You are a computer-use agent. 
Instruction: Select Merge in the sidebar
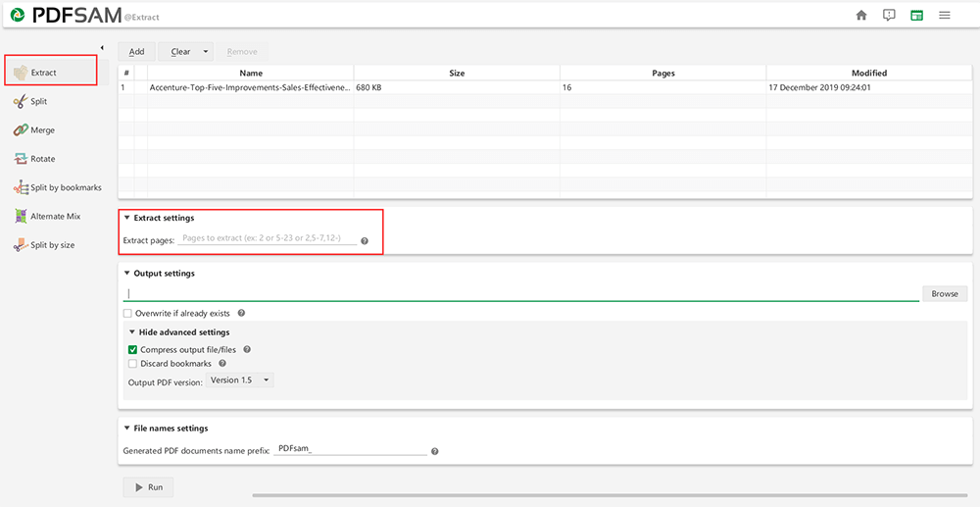coord(42,130)
